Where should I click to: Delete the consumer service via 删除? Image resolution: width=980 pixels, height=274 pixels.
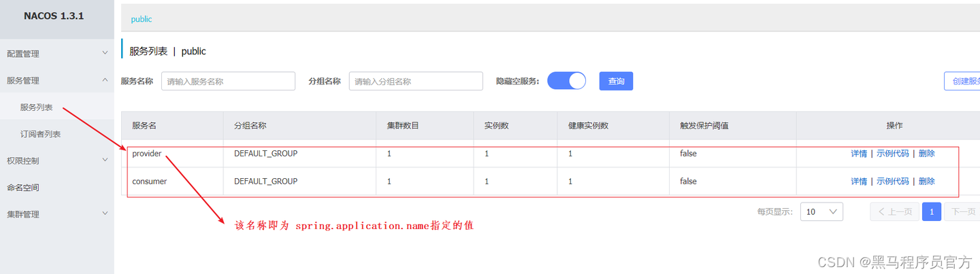click(x=926, y=182)
